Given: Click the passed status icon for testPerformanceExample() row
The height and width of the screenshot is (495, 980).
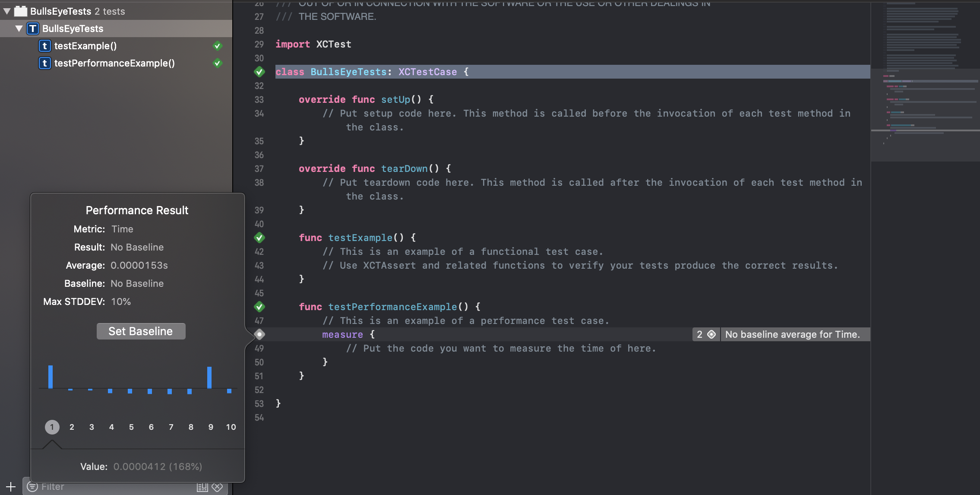Looking at the screenshot, I should tap(218, 63).
